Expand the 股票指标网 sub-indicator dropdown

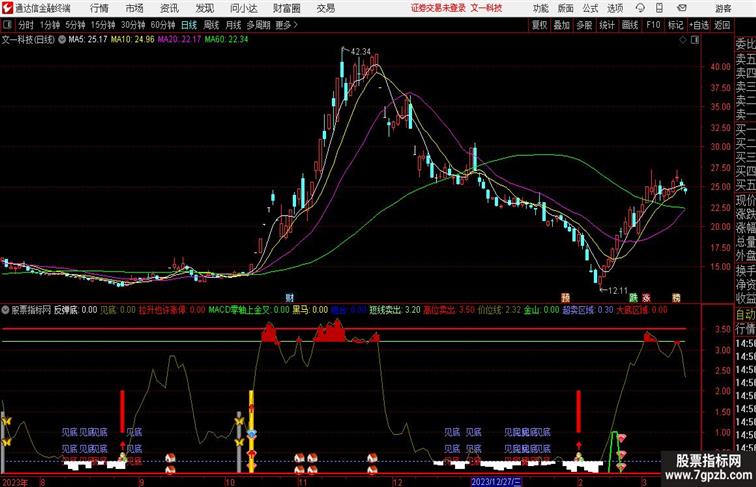point(5,310)
